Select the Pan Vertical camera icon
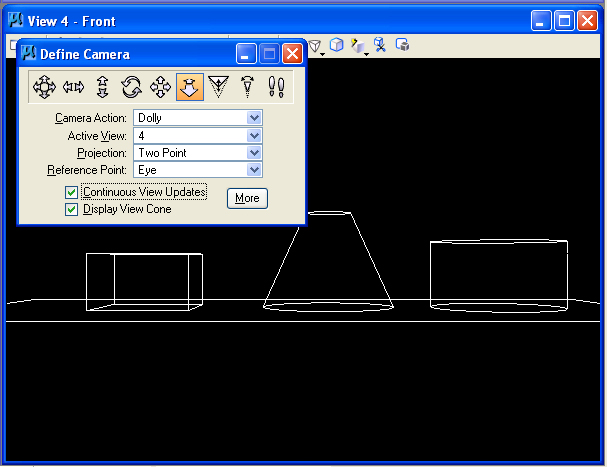The height and width of the screenshot is (467, 607). [102, 87]
